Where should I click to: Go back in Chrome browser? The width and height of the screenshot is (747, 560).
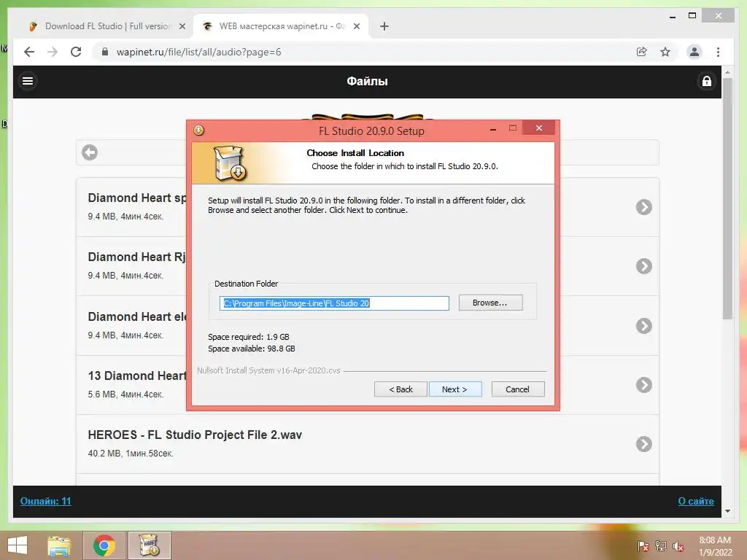(x=29, y=52)
